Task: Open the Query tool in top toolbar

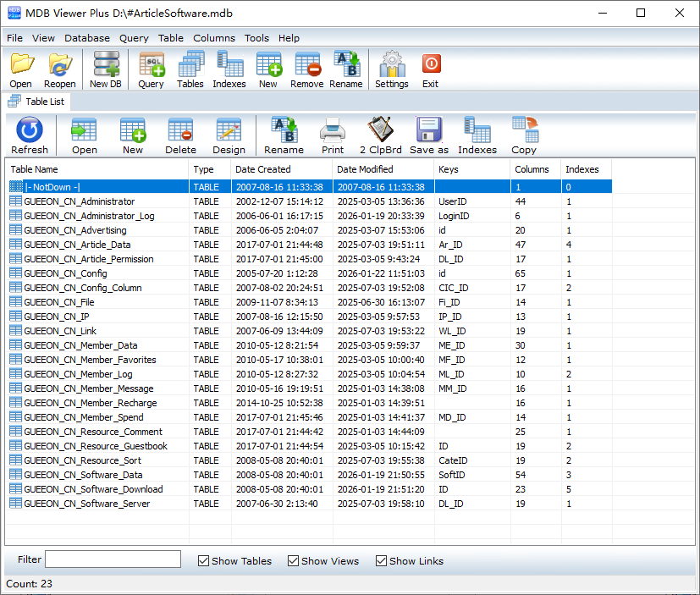Action: 151,69
